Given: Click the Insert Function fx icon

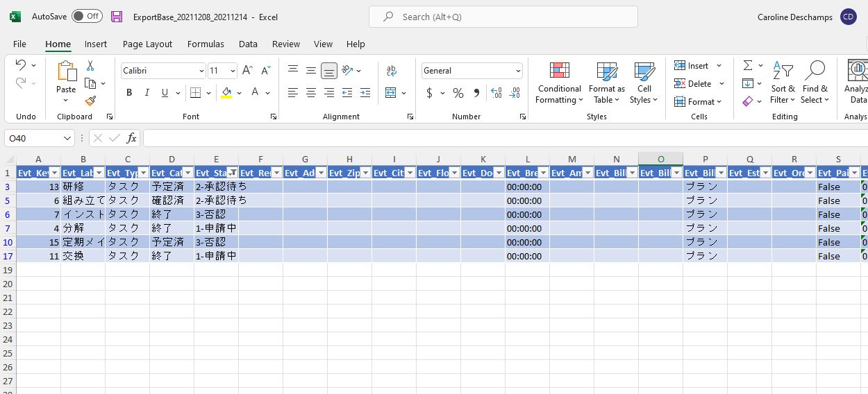Looking at the screenshot, I should [x=131, y=138].
